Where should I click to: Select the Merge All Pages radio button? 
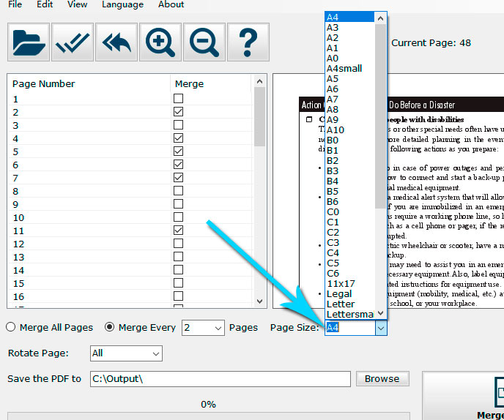point(10,327)
